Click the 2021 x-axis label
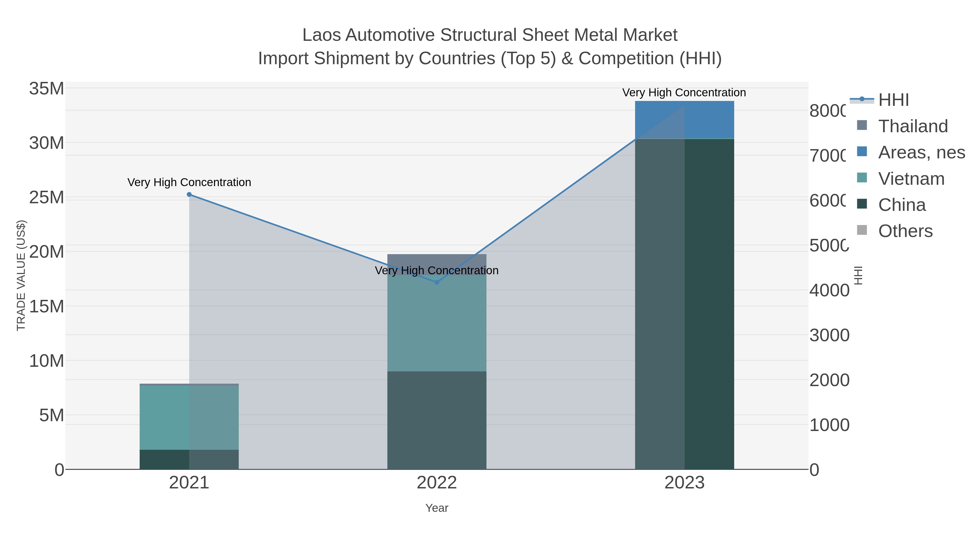Screen dimensions: 980x551 pyautogui.click(x=189, y=483)
